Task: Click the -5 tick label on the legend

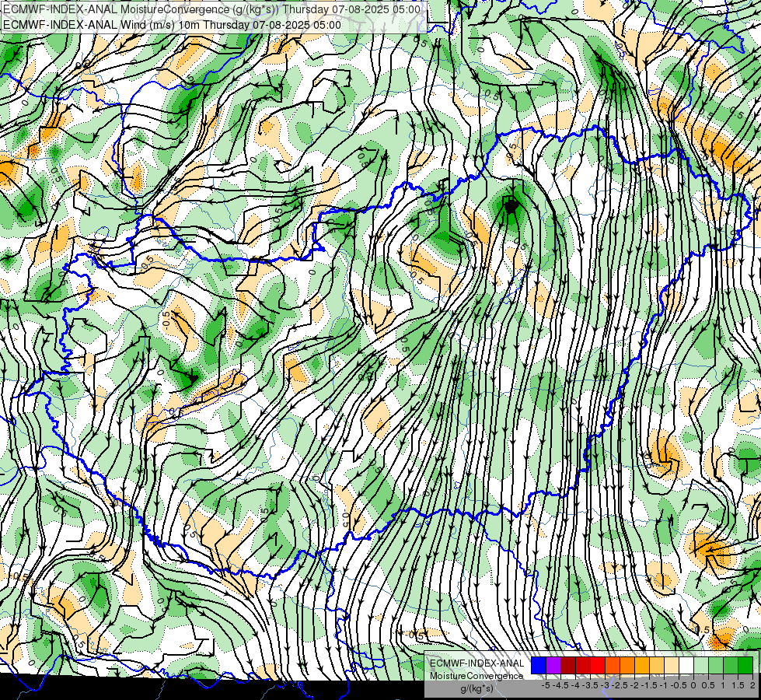Action: [x=546, y=685]
